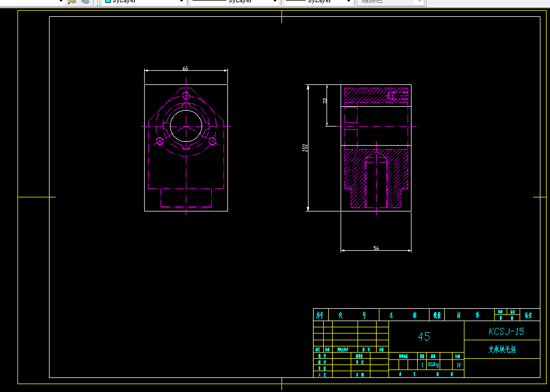The width and height of the screenshot is (550, 392).
Task: Click the title text 支承块毛坯
Action: [502, 349]
